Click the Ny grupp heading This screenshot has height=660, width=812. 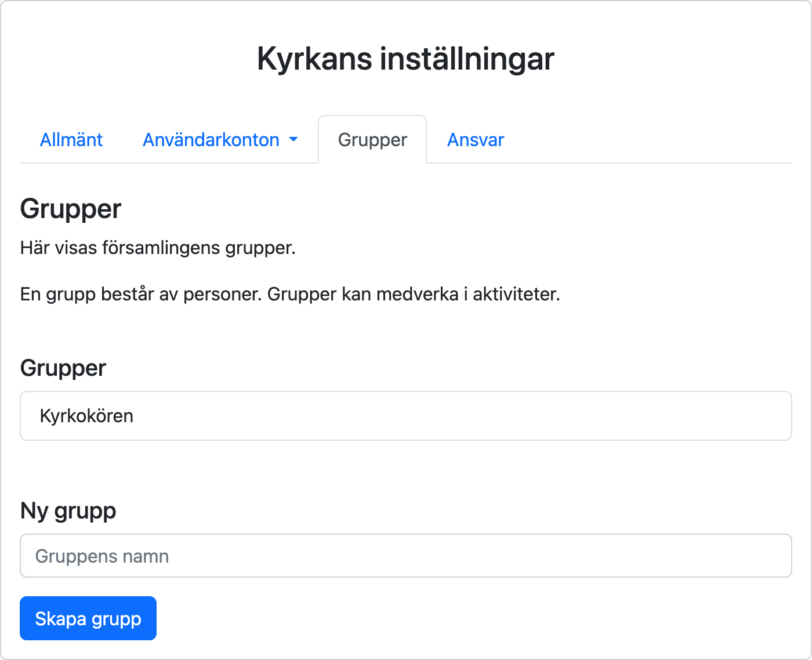(x=68, y=511)
